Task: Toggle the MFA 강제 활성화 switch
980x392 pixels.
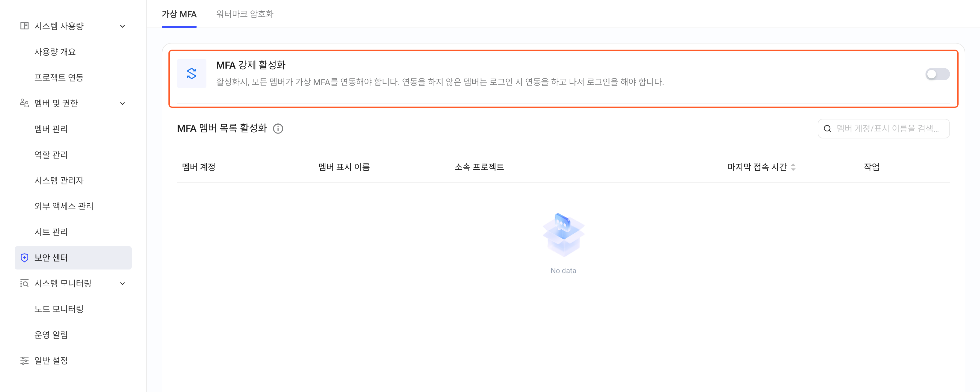Action: click(x=937, y=74)
